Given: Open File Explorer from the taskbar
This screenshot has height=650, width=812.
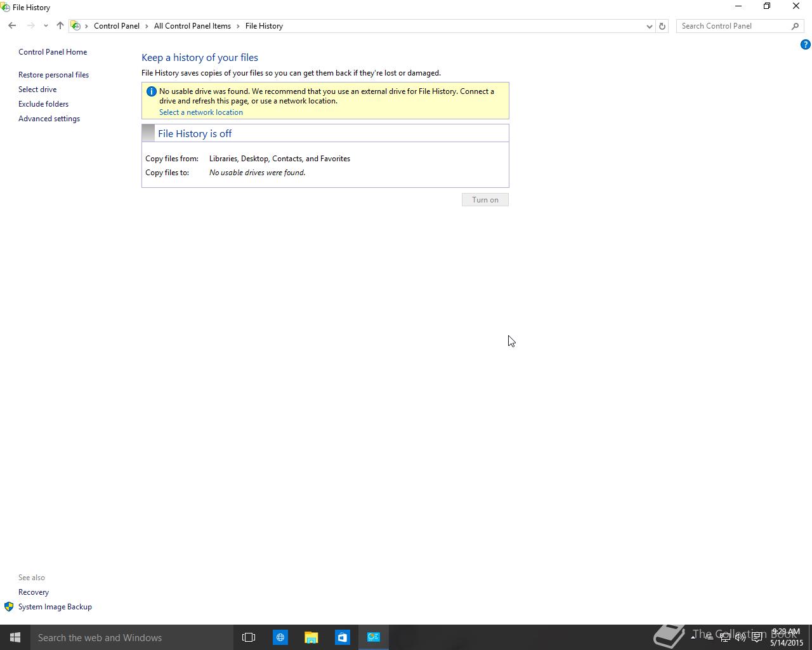Looking at the screenshot, I should pyautogui.click(x=311, y=637).
